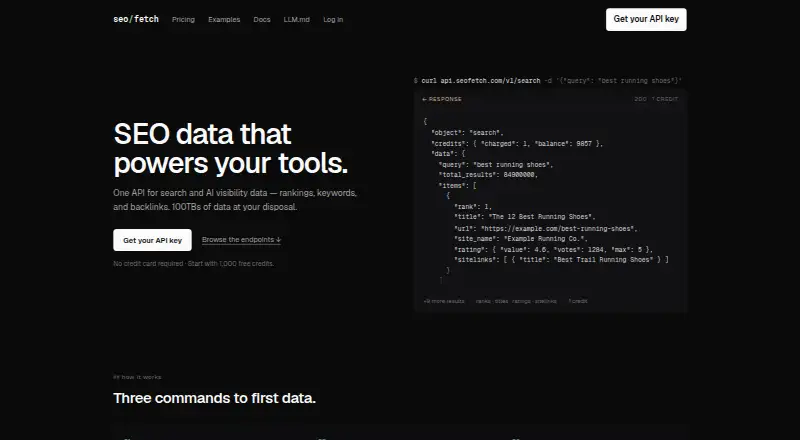This screenshot has width=800, height=440.
Task: Click the "object": "search" line
Action: pyautogui.click(x=467, y=133)
